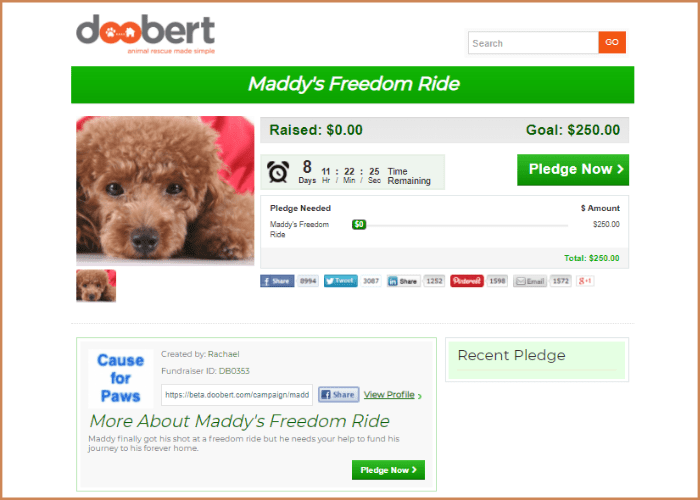Screen dimensions: 700x500
Task: Click the blue Facebook Share button beside URL
Action: click(339, 395)
